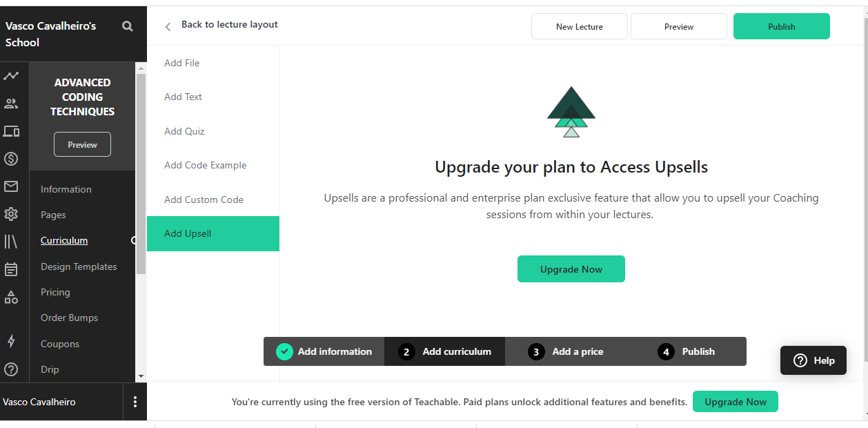
Task: Open the dashboard analytics graph icon
Action: tap(11, 76)
